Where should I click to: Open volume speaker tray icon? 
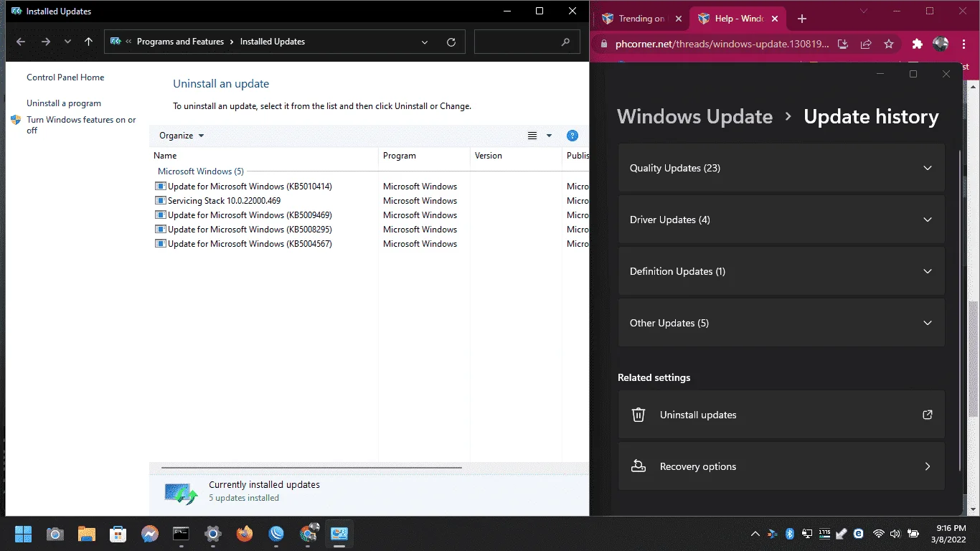pyautogui.click(x=895, y=534)
